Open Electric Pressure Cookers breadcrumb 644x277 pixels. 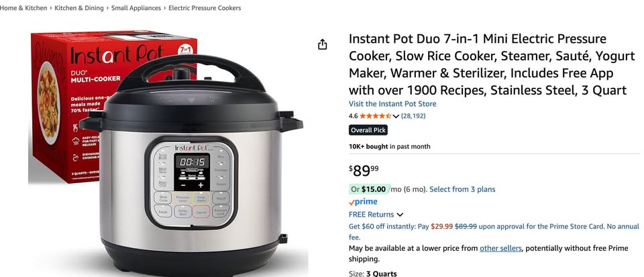[x=205, y=8]
